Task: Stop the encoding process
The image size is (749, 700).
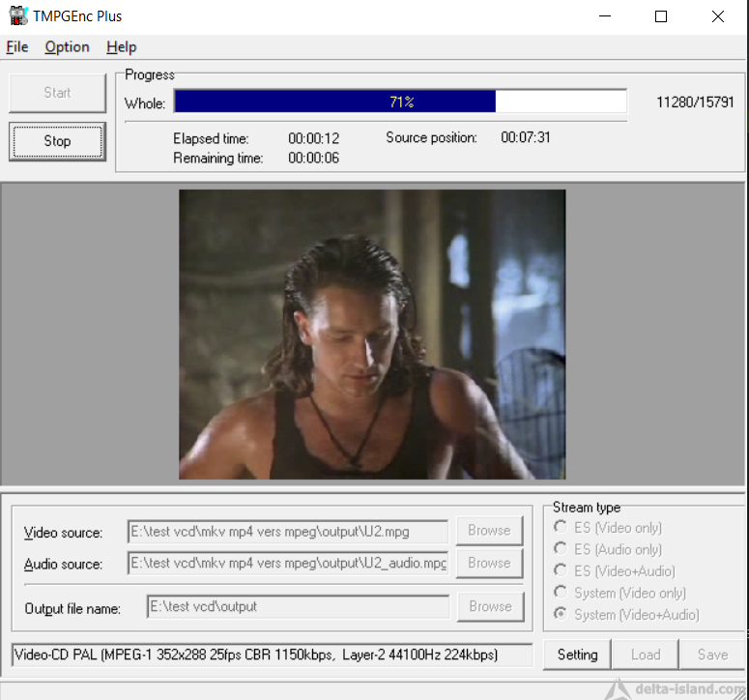Action: point(57,141)
